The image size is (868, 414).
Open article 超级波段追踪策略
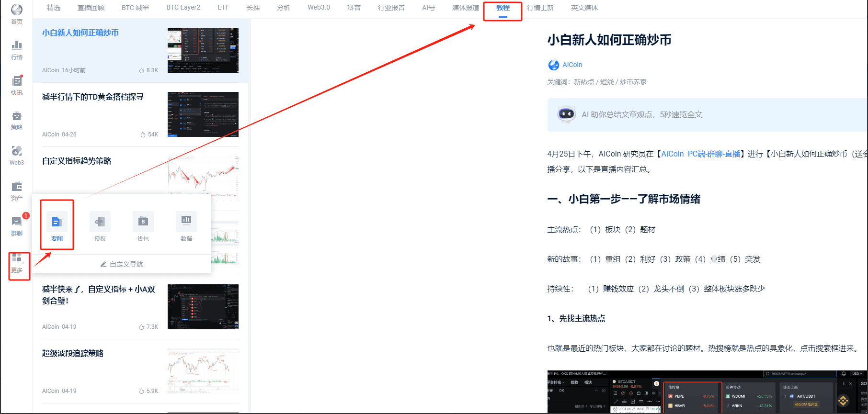(x=73, y=354)
